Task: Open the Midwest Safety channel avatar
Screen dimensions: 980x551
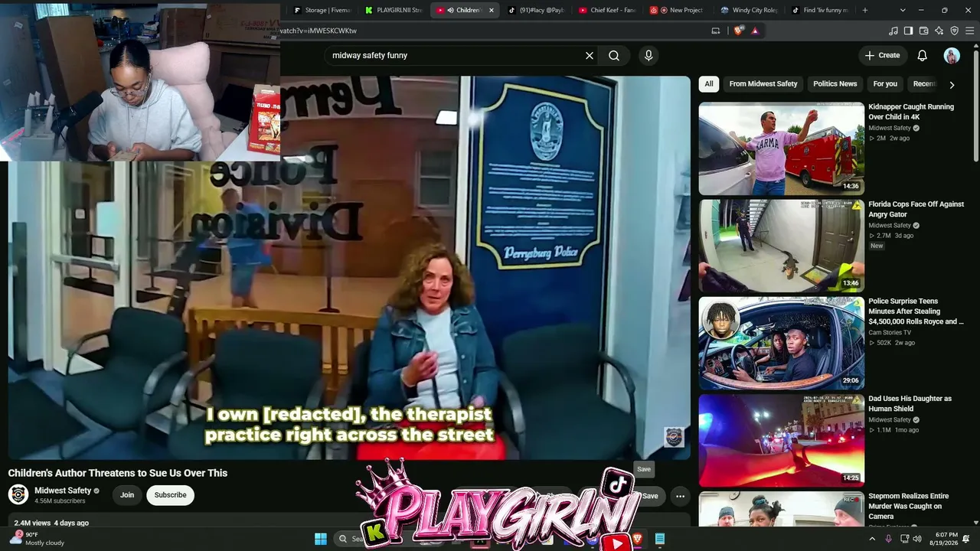Action: (18, 494)
